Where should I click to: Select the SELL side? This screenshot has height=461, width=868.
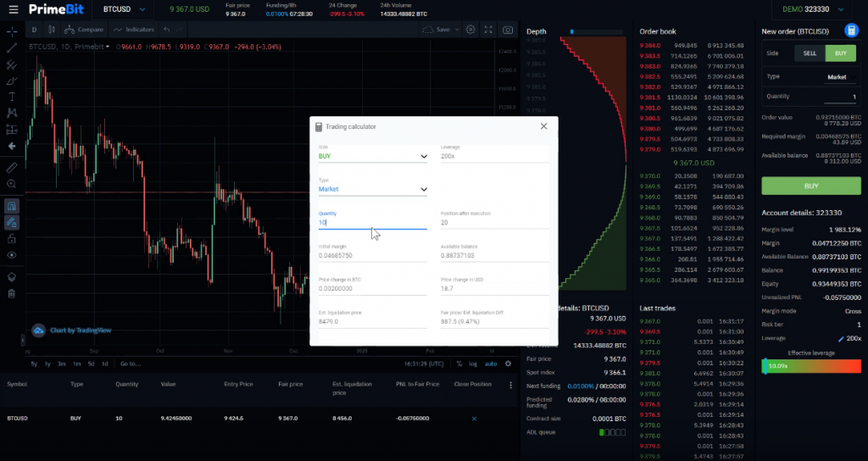pyautogui.click(x=810, y=53)
